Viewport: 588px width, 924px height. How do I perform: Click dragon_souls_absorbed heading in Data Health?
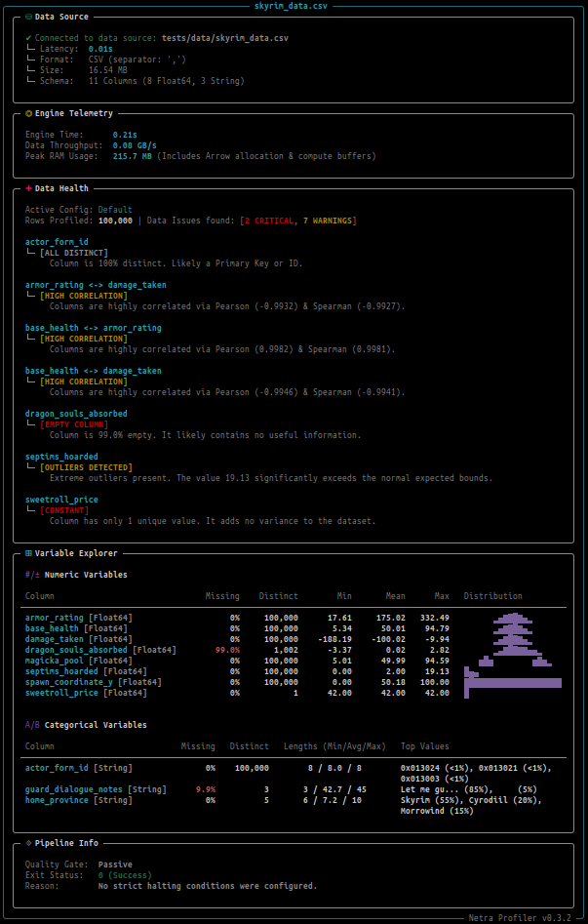(x=76, y=414)
